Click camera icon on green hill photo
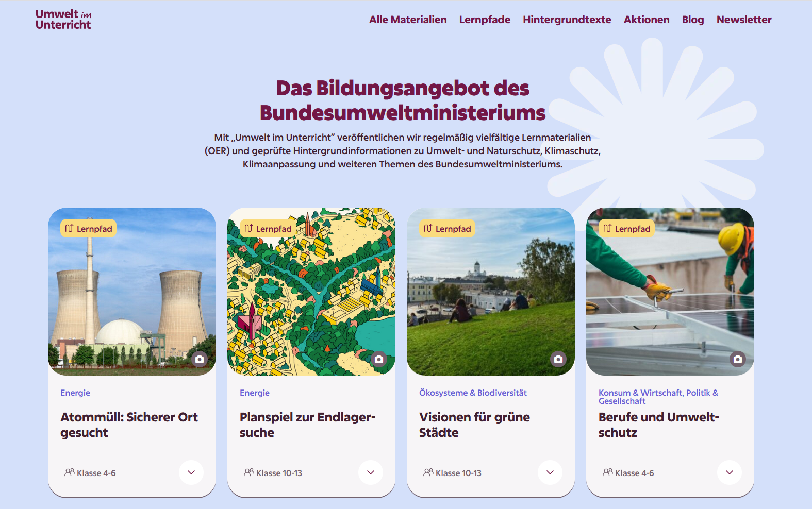The width and height of the screenshot is (812, 509). (x=558, y=359)
